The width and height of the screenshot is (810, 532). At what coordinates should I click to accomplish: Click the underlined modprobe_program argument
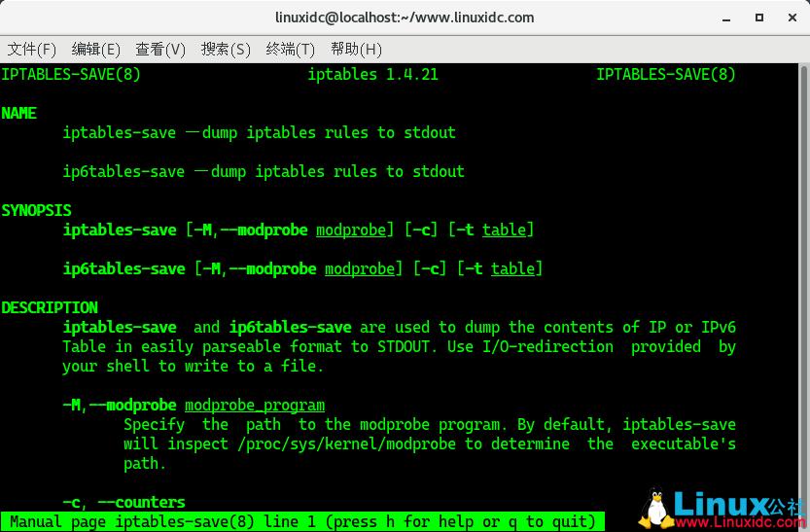[255, 405]
